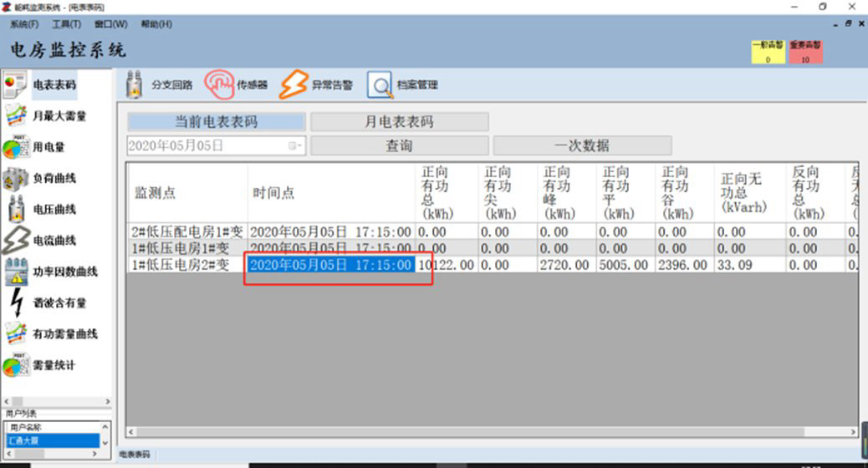Viewport: 868px width, 468px height.
Task: Click the 5005.00 value cell
Action: click(x=626, y=265)
